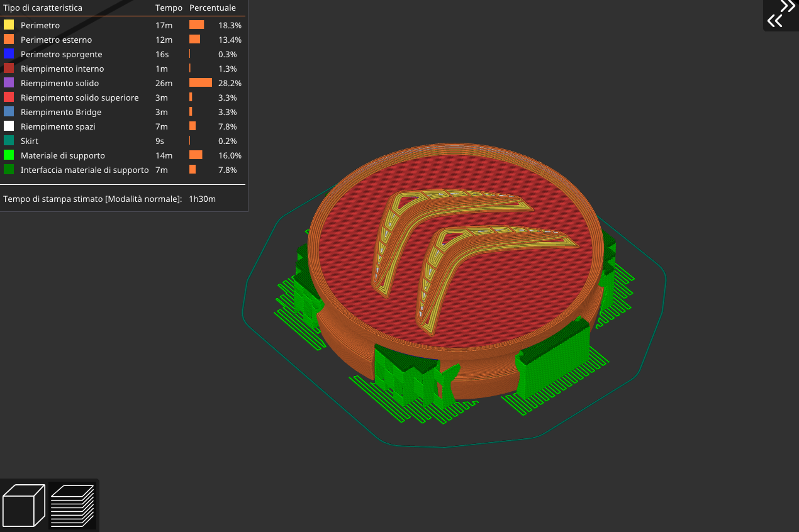799x532 pixels.
Task: Click the Tempo column header
Action: (x=169, y=8)
